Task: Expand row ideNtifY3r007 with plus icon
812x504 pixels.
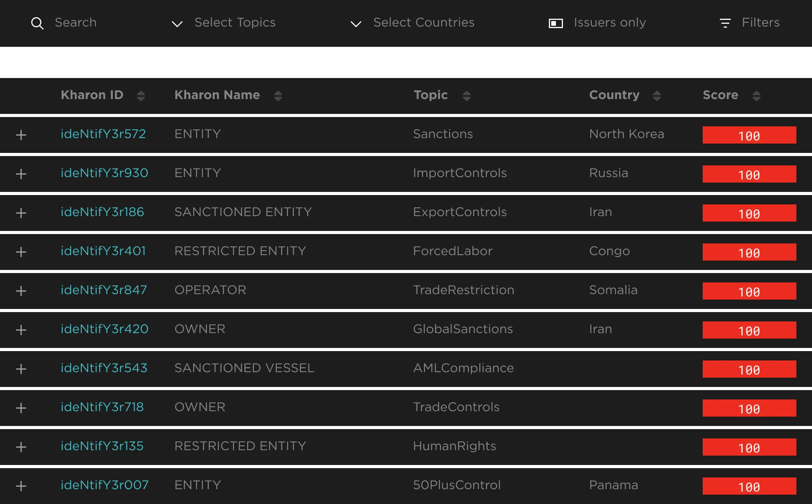Action: coord(21,486)
